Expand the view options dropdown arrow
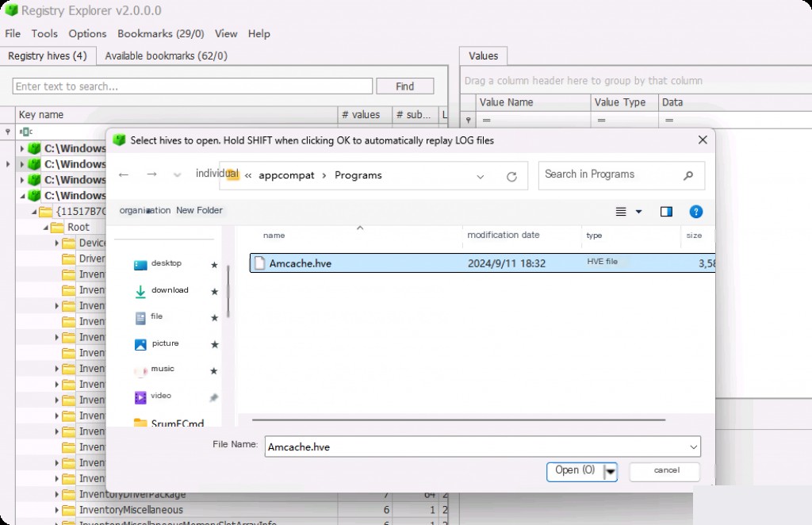This screenshot has height=525, width=812. [638, 211]
